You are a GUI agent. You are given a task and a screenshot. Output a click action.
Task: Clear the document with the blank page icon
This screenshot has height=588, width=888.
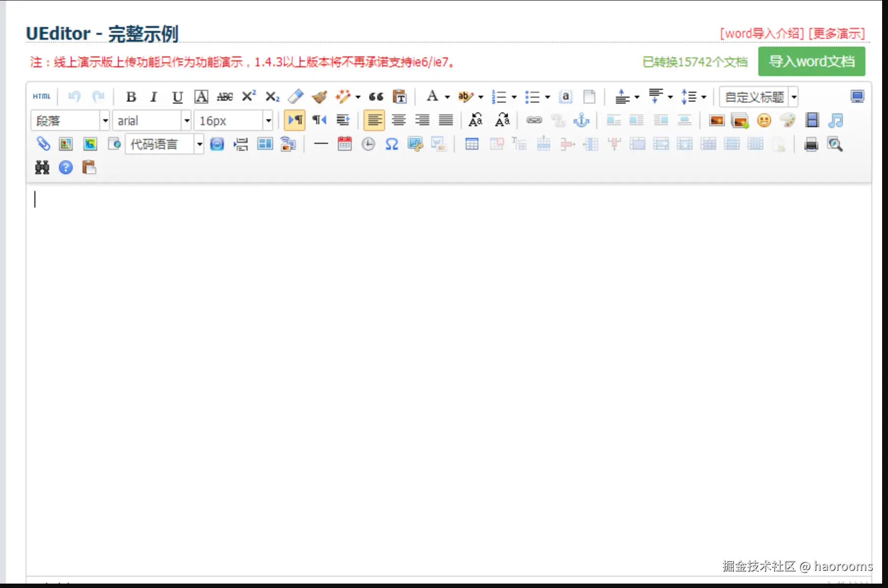(589, 97)
